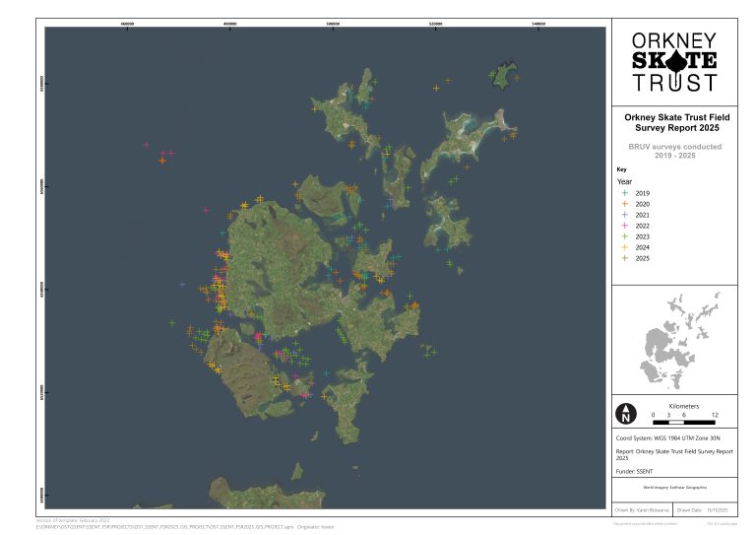756x535 pixels.
Task: Click the 2019 legend cross symbol
Action: (622, 193)
